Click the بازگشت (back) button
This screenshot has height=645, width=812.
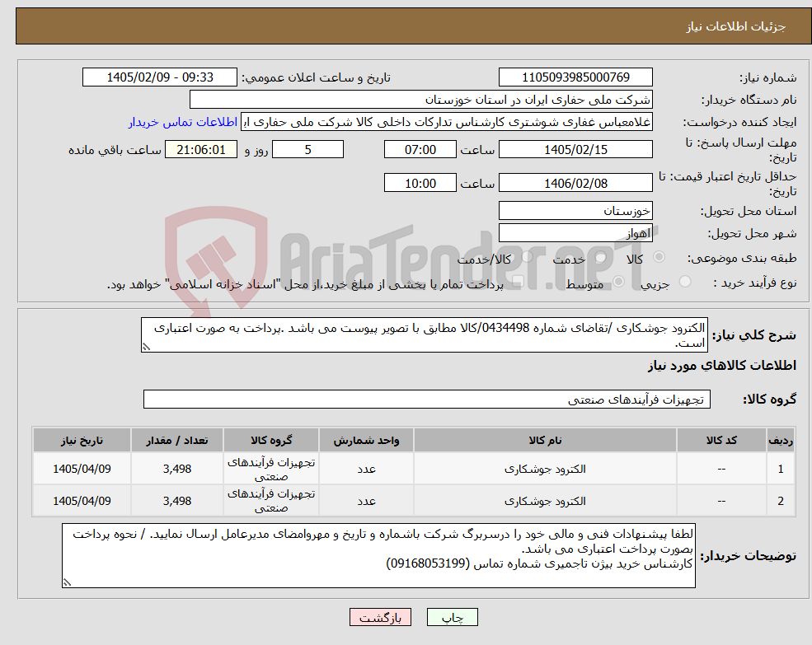coord(380,617)
